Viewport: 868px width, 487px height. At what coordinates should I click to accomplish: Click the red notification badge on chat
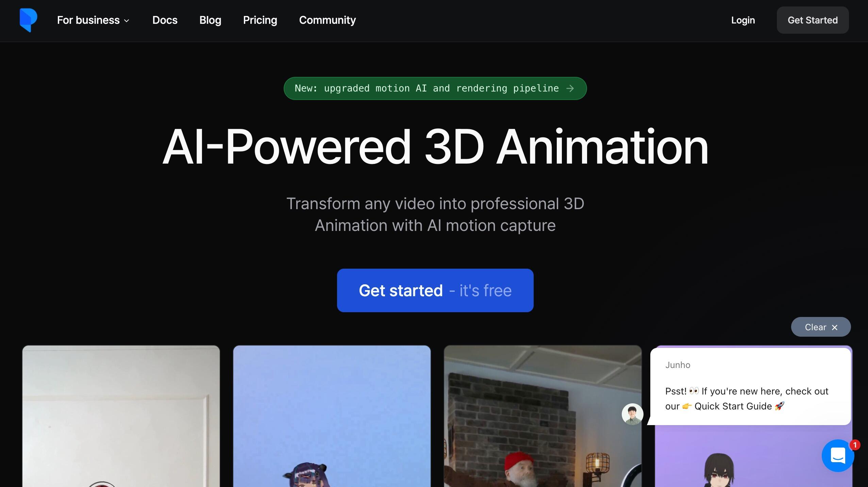(x=855, y=445)
